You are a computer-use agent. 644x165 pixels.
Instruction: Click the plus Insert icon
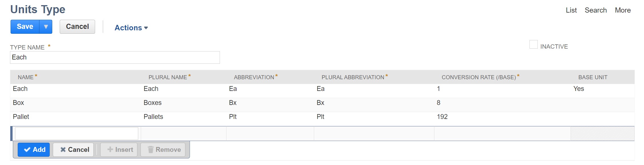click(x=110, y=149)
